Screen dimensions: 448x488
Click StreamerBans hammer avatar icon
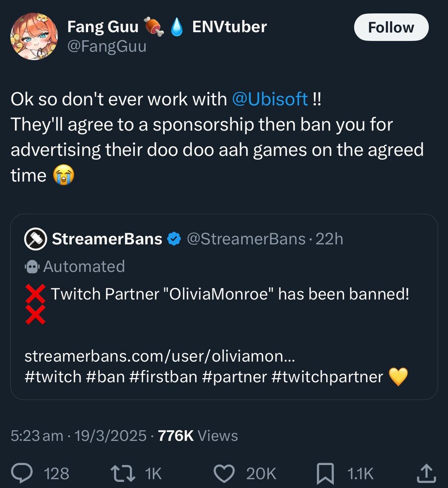(35, 239)
